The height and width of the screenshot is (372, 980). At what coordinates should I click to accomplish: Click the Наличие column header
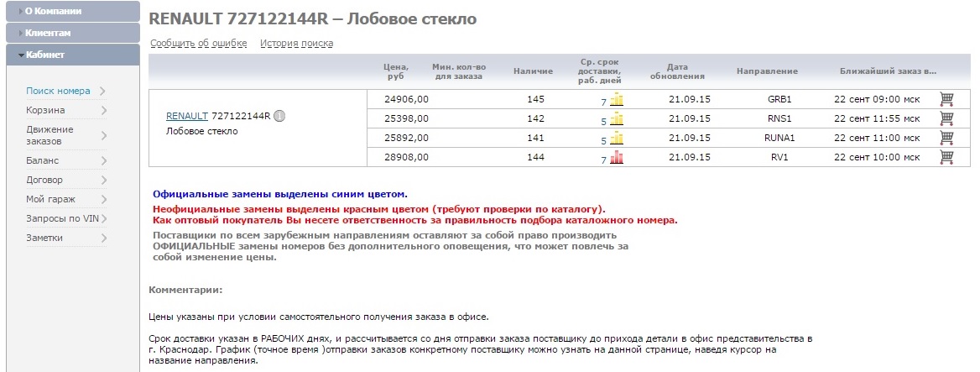click(x=533, y=71)
